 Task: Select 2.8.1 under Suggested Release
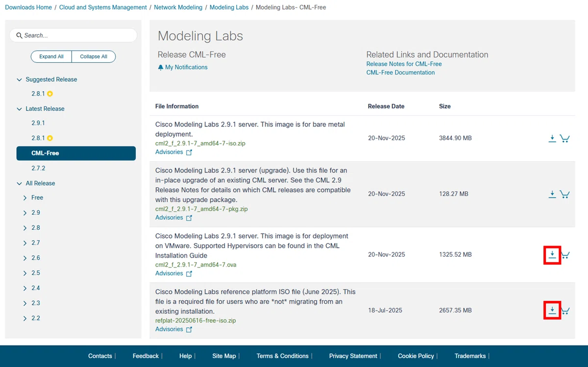[x=38, y=94]
